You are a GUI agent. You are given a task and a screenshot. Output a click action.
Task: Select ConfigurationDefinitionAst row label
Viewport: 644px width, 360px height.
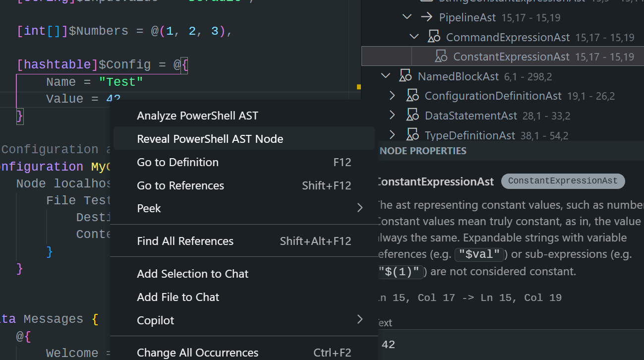(493, 96)
